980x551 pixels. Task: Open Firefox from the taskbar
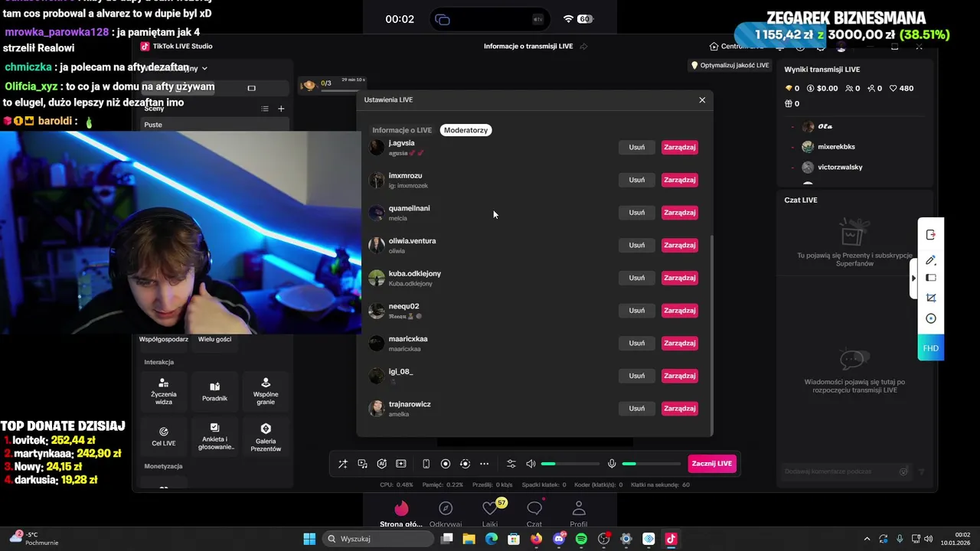point(536,539)
